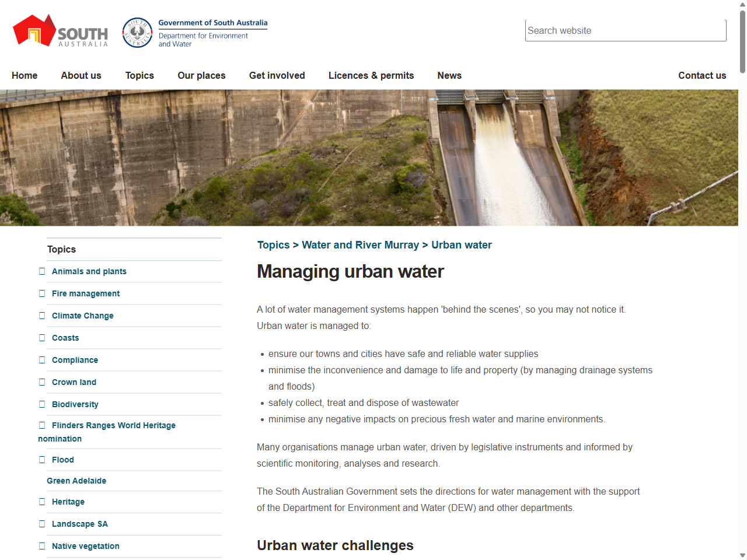Open the News section
The width and height of the screenshot is (747, 560).
coord(449,75)
